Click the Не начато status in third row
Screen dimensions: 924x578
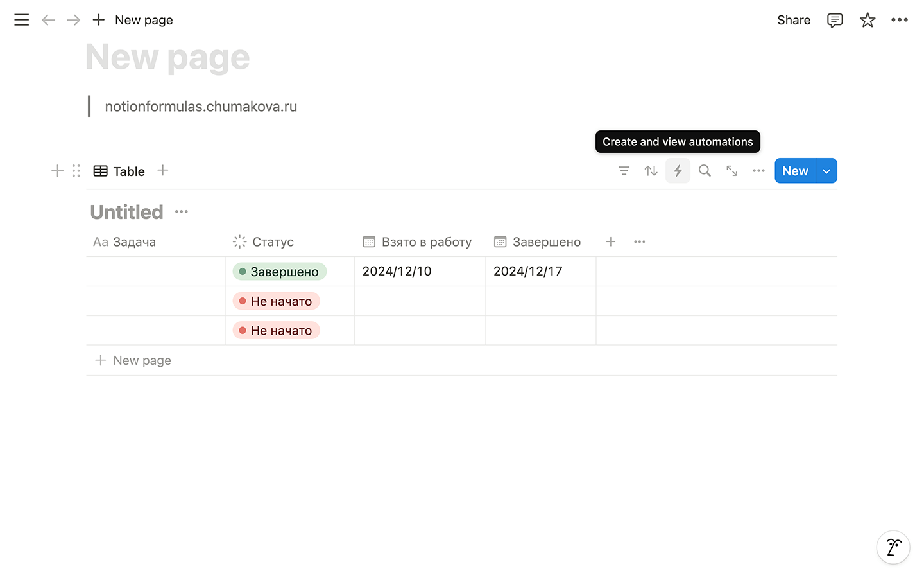276,331
